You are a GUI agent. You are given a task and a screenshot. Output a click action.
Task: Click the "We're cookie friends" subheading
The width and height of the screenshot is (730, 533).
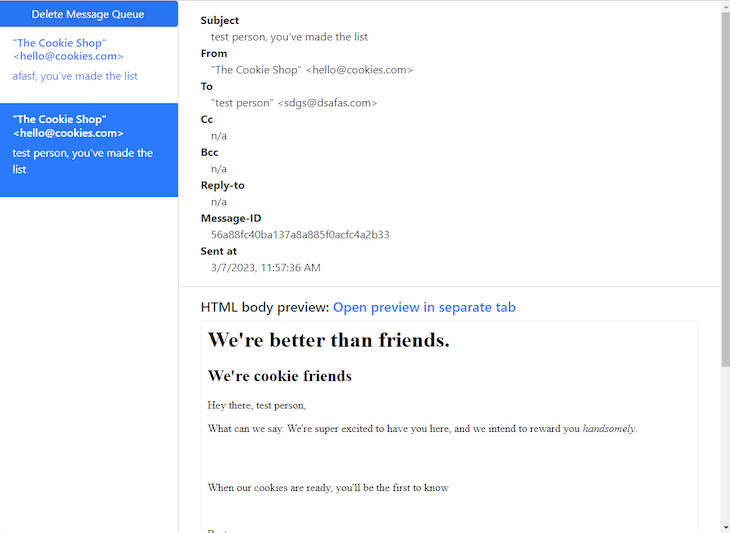click(279, 377)
